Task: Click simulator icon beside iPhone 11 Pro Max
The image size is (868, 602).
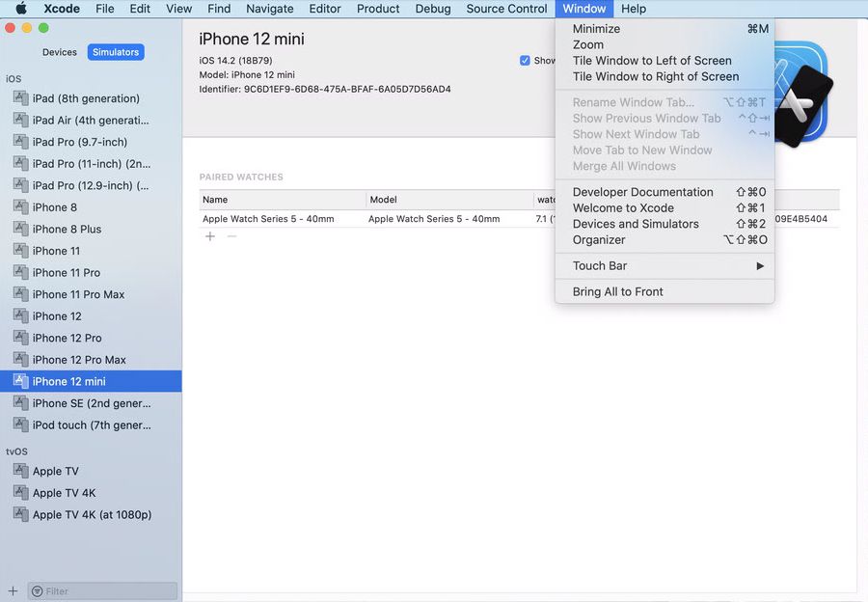Action: pyautogui.click(x=20, y=293)
